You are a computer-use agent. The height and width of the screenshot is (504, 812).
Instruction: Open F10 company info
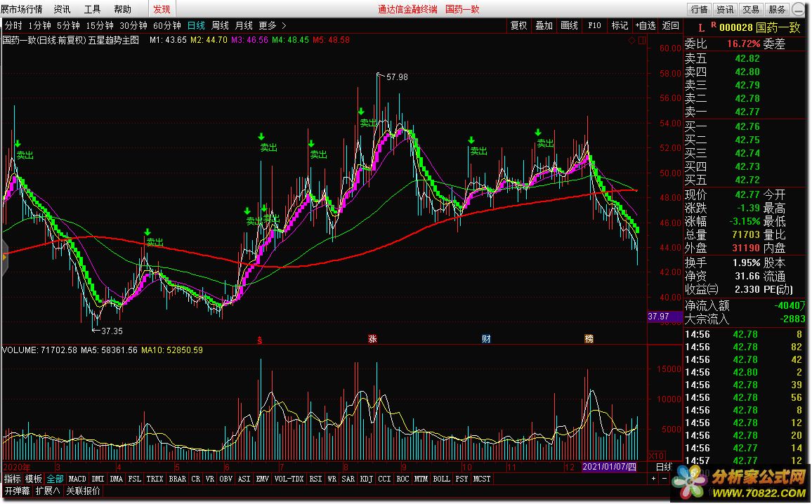tap(594, 25)
